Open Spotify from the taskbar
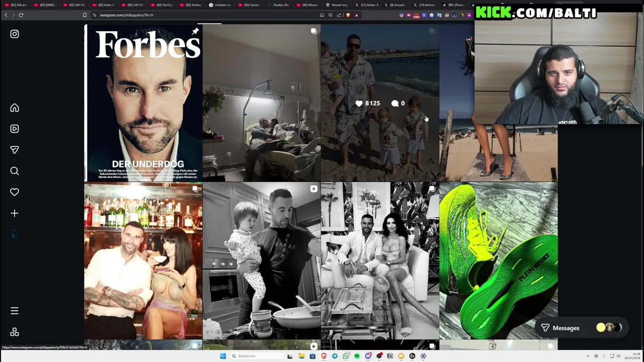 pyautogui.click(x=357, y=356)
